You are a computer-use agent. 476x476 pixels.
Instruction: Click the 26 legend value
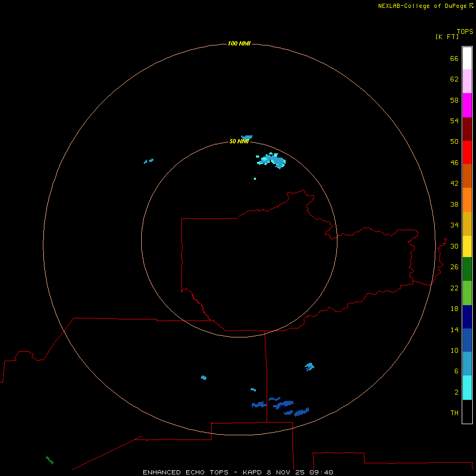[x=454, y=267]
